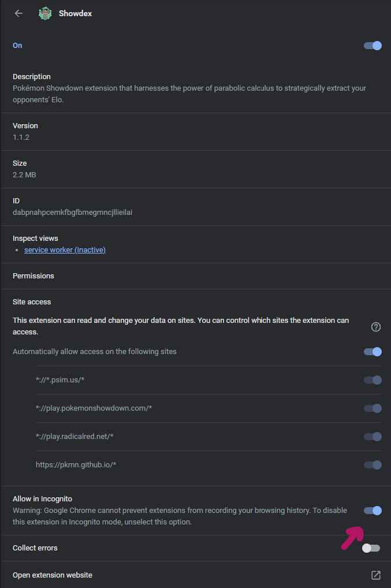Toggle access for play.pokemonshowdown.com
Screen dimensions: 391x588
(x=373, y=408)
